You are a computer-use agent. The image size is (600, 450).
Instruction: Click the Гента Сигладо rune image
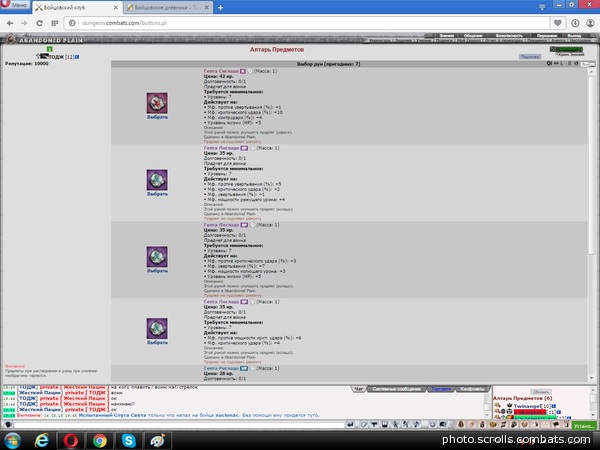pos(157,103)
